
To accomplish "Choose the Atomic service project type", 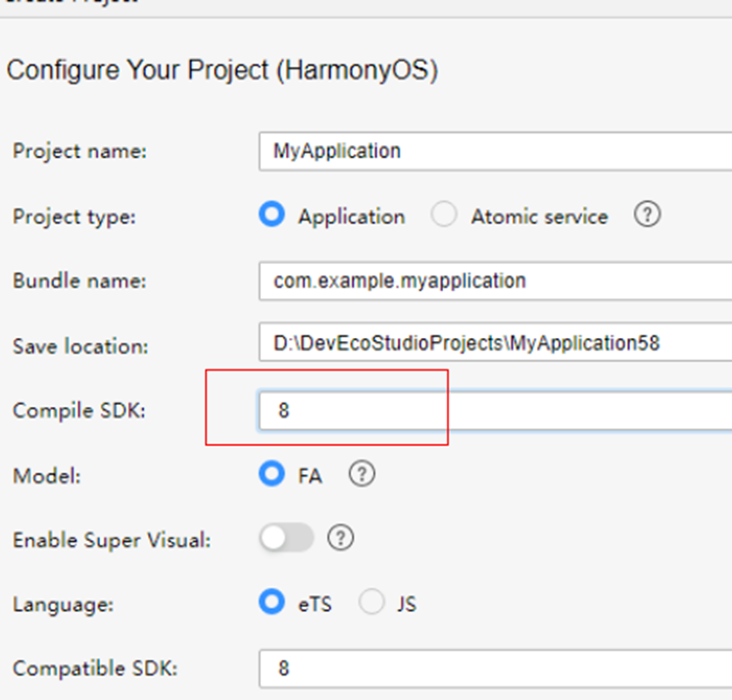I will (x=445, y=216).
